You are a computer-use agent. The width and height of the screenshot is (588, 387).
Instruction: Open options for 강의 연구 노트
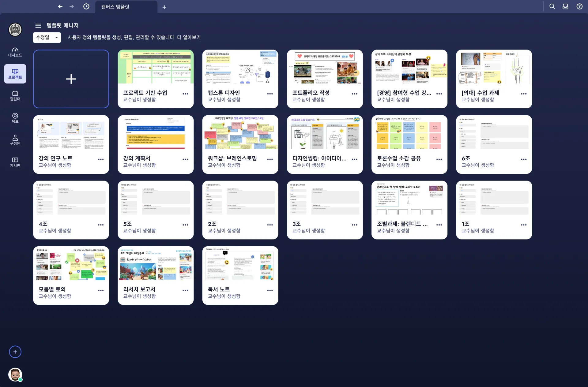coord(101,159)
